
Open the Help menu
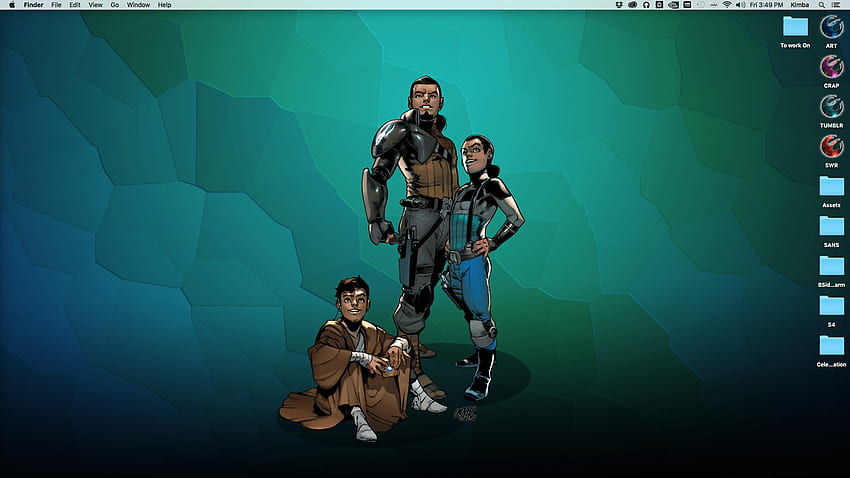[164, 5]
